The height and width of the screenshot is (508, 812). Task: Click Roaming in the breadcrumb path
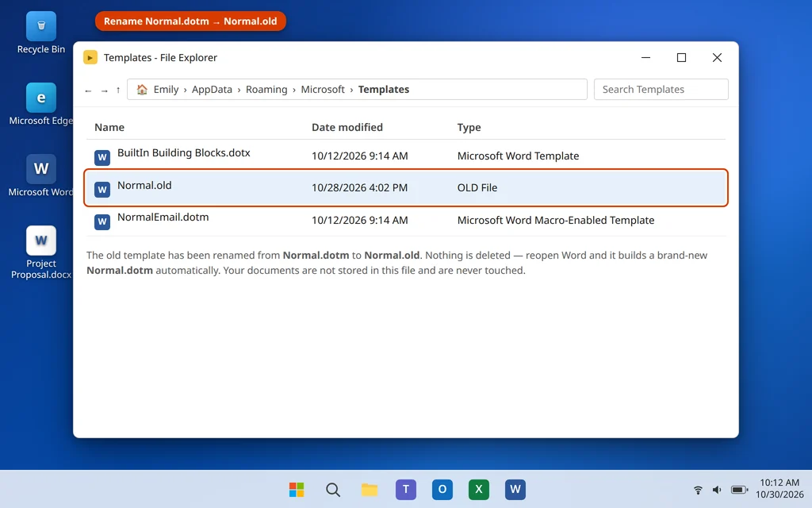(x=266, y=89)
